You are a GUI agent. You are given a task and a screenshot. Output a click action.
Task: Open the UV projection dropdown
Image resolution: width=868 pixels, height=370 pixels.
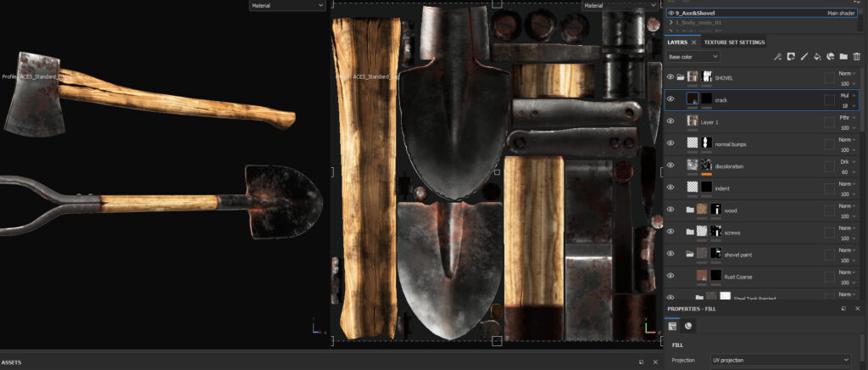[x=781, y=360]
